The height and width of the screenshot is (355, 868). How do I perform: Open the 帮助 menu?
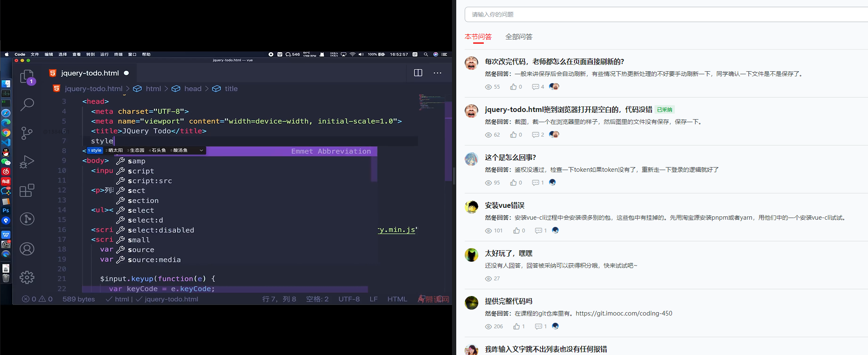pyautogui.click(x=146, y=54)
